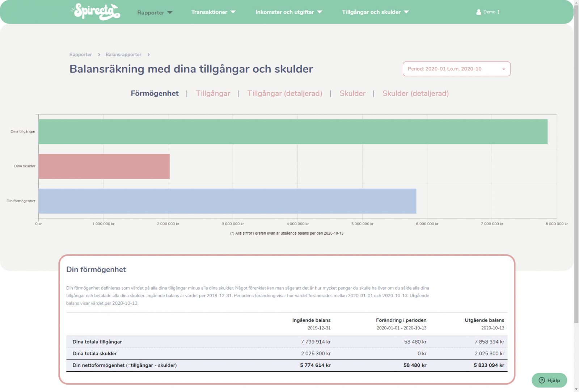Open the Balansrapporter breadcrumb link
This screenshot has height=392, width=579.
tap(123, 55)
